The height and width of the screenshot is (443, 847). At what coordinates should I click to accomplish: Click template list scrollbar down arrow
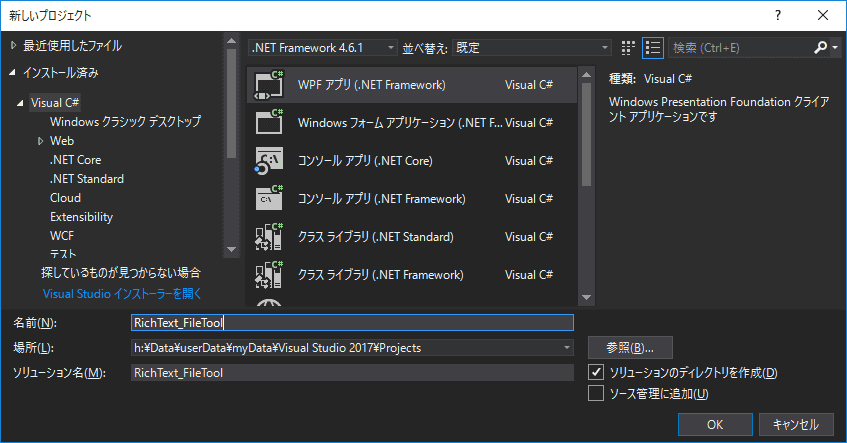click(586, 297)
